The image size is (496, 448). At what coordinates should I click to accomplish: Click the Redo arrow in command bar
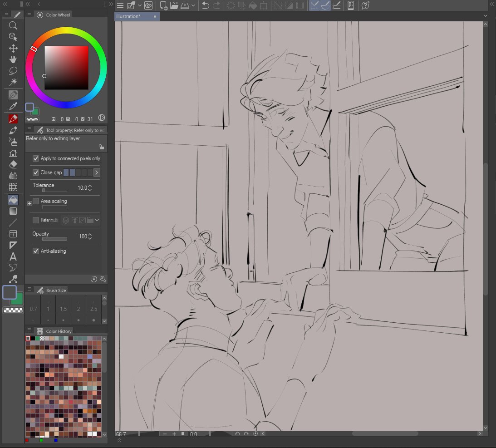click(x=216, y=5)
